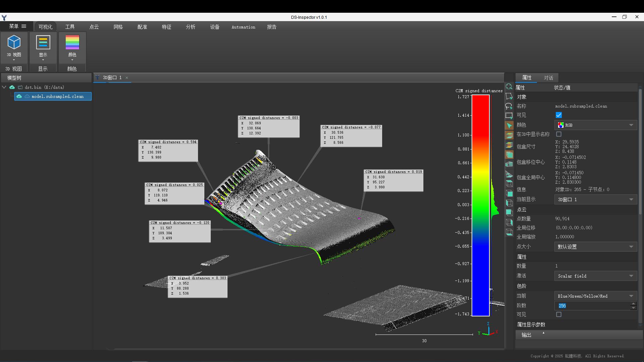Switch to the 分析 ribbon tab
The image size is (644, 362).
coord(191,27)
